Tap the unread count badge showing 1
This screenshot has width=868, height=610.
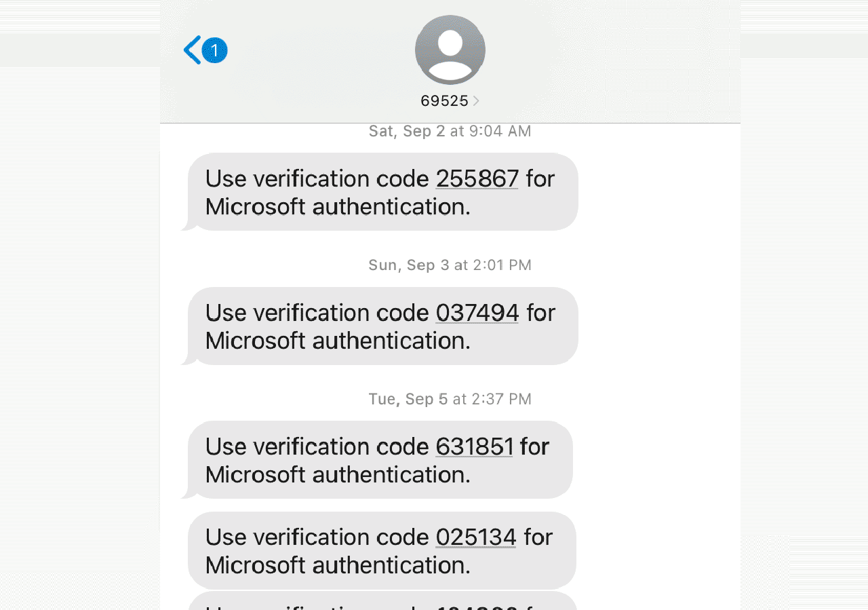[x=215, y=50]
